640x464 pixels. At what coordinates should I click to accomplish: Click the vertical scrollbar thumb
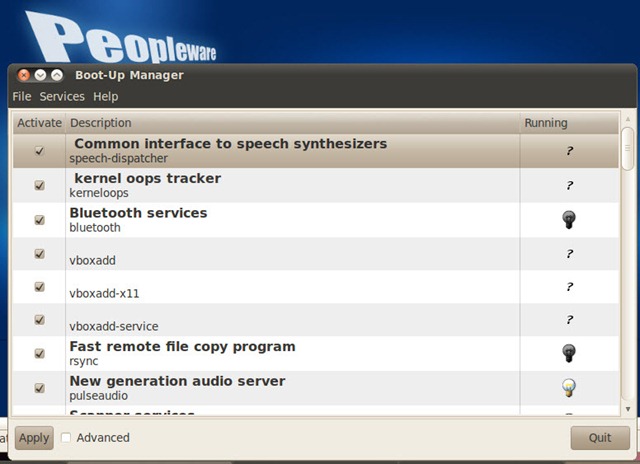click(628, 149)
